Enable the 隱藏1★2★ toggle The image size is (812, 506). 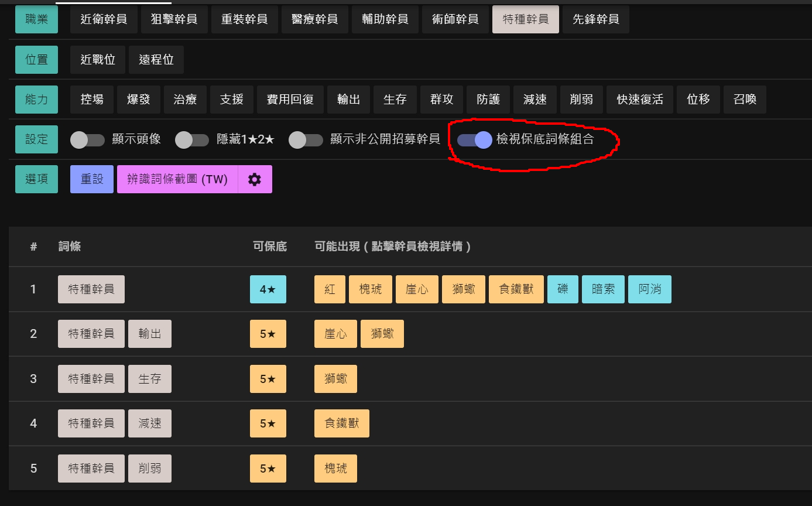[x=192, y=139]
